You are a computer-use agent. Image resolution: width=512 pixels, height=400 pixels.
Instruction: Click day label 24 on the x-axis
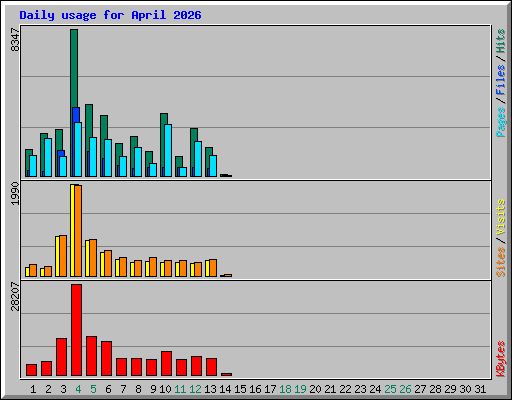coord(375,389)
